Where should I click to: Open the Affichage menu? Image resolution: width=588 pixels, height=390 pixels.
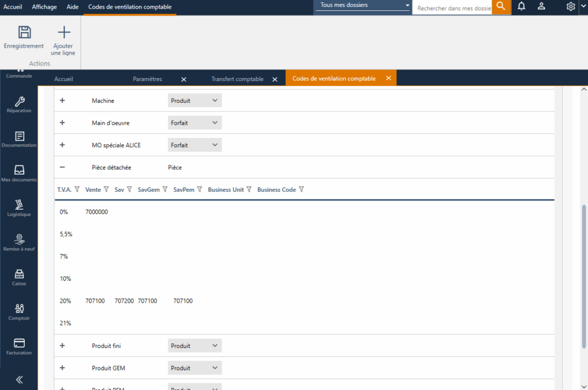click(44, 7)
